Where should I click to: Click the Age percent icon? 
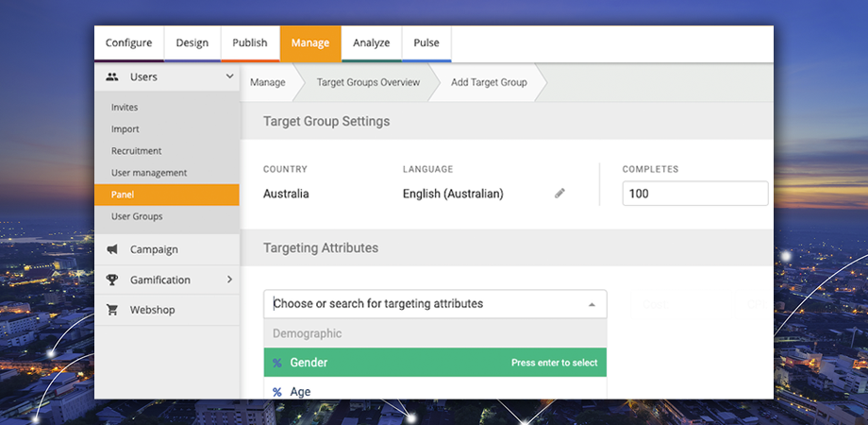click(277, 392)
